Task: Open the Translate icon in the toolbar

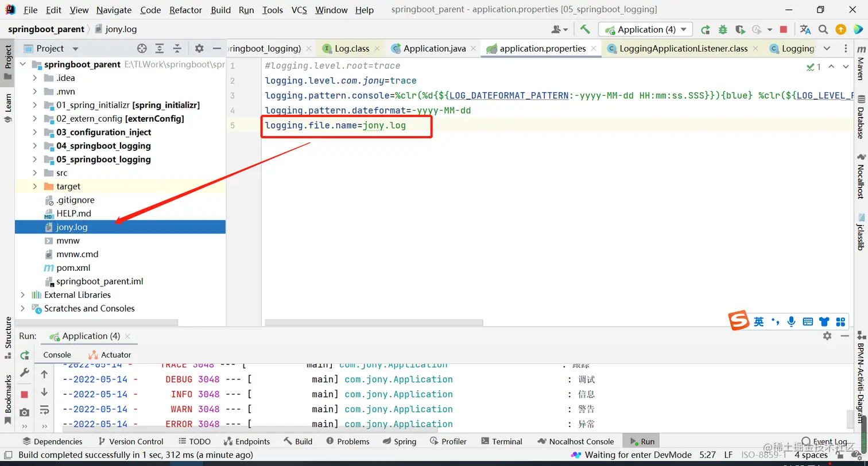Action: [805, 29]
